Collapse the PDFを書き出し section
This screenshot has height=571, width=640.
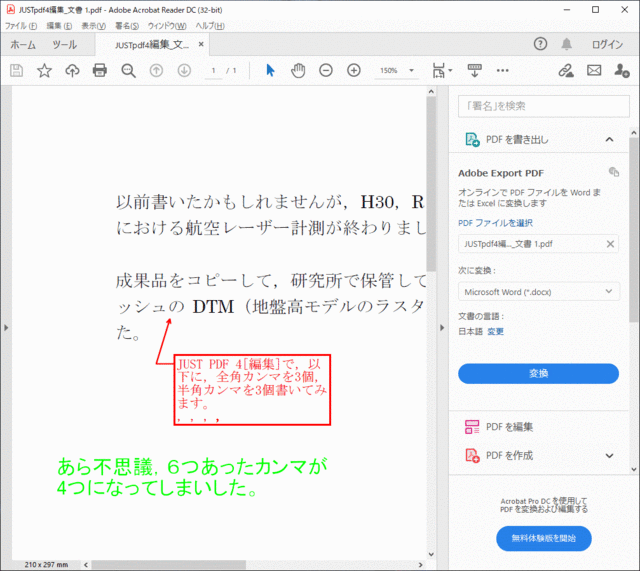pos(609,140)
